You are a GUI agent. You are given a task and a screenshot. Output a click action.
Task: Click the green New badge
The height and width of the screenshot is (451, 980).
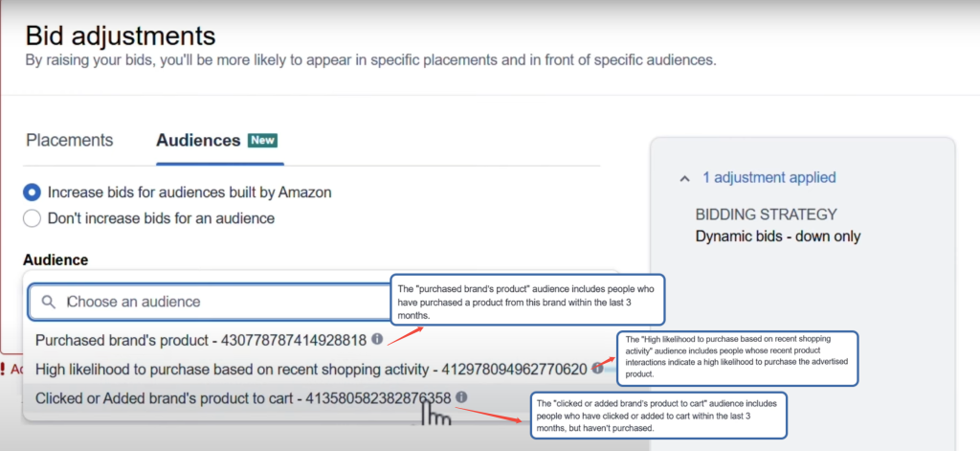coord(263,140)
